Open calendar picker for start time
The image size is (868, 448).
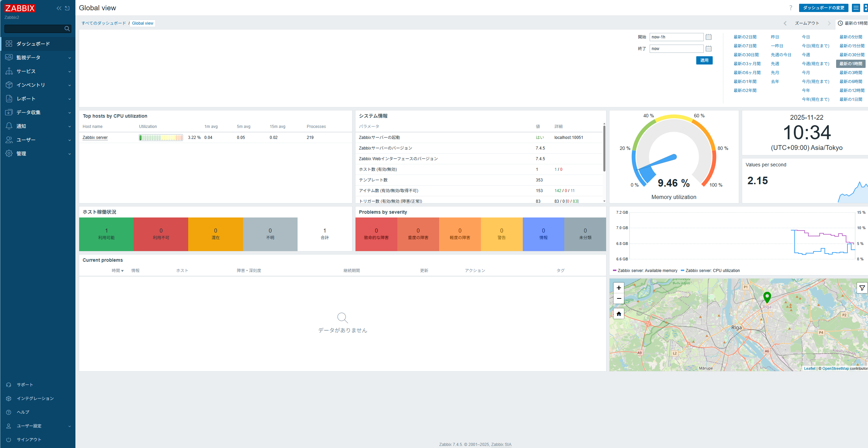click(709, 37)
